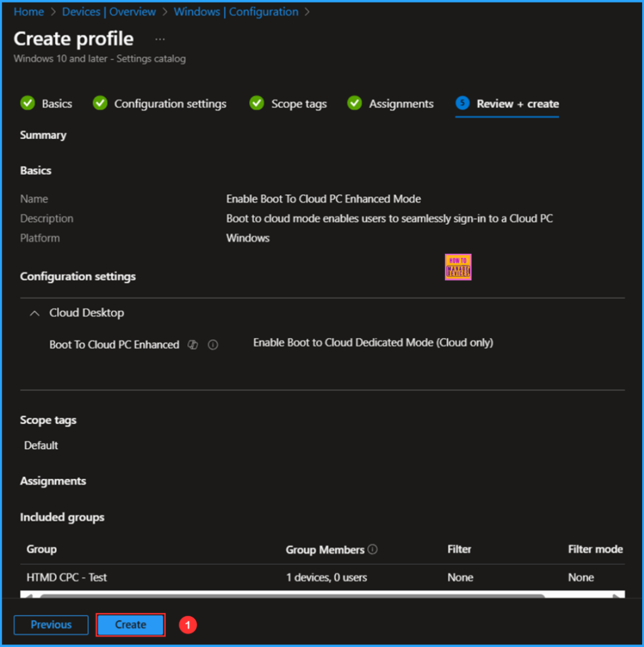Click the horizontal scrollbar under the groups table
The width and height of the screenshot is (644, 647).
pyautogui.click(x=291, y=595)
